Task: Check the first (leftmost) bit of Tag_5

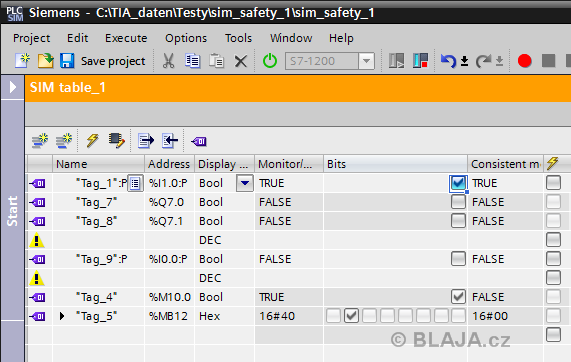Action: (x=333, y=316)
